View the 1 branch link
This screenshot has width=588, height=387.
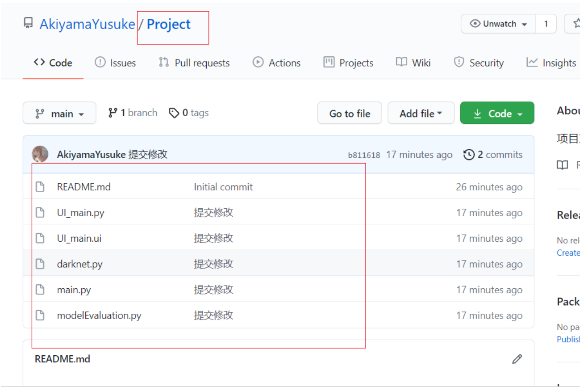point(133,113)
